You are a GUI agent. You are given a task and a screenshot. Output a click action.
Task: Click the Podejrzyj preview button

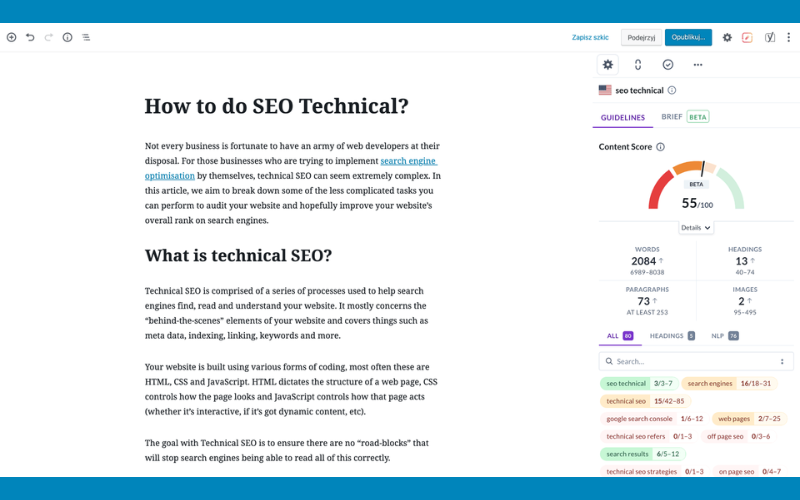pos(641,37)
